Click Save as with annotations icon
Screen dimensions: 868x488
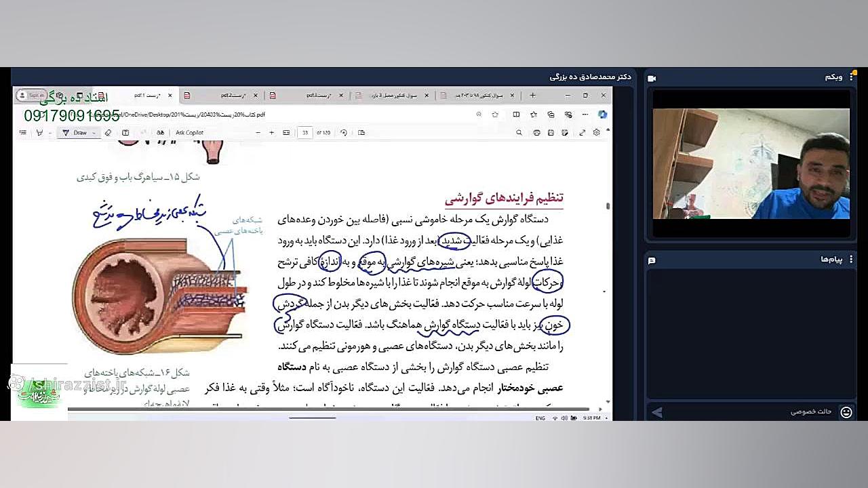565,133
